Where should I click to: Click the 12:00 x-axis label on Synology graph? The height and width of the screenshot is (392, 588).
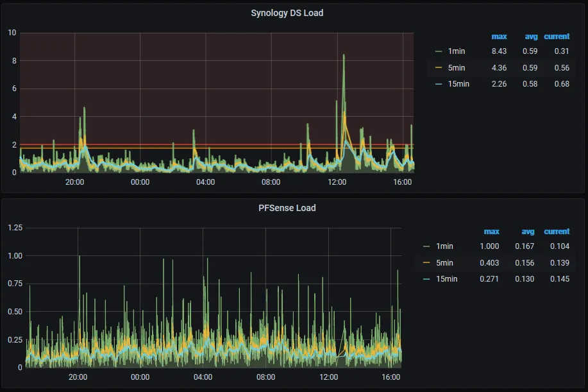pos(337,182)
